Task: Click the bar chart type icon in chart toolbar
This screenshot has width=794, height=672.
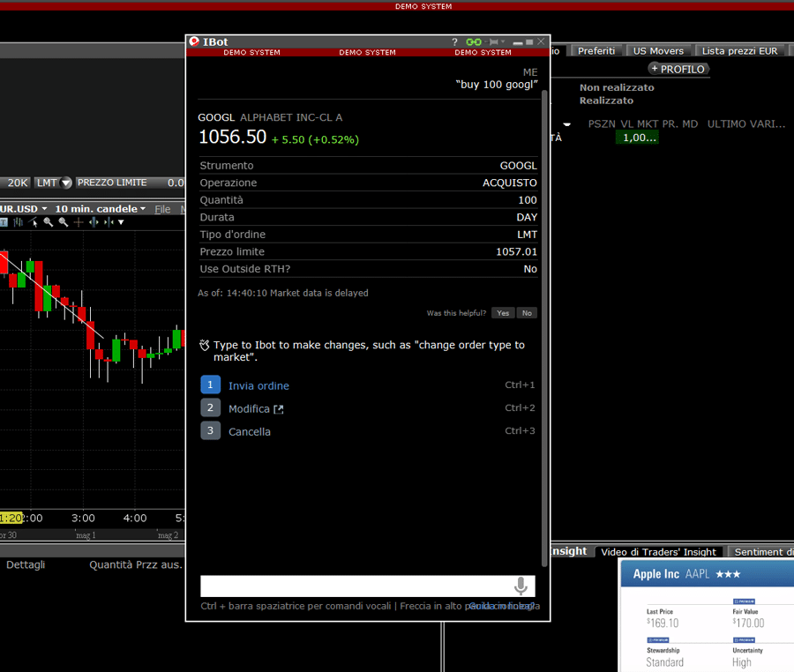Action: pos(19,222)
